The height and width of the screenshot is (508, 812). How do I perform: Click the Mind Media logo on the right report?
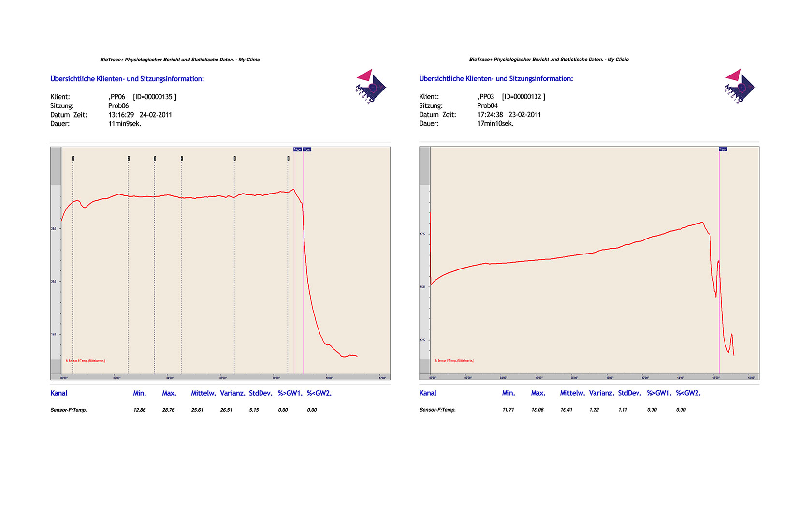point(739,86)
